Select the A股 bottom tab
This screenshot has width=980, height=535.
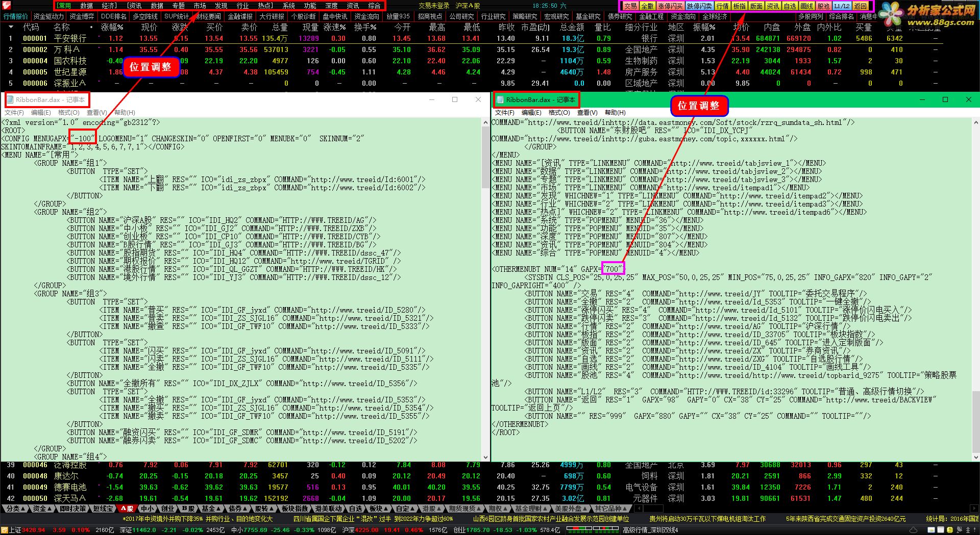point(127,508)
